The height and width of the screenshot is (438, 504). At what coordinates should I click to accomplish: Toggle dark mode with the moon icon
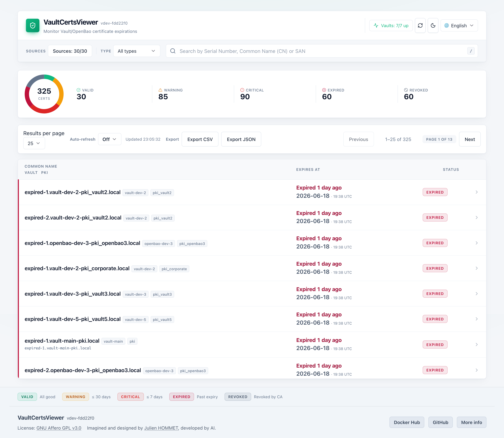click(x=433, y=25)
